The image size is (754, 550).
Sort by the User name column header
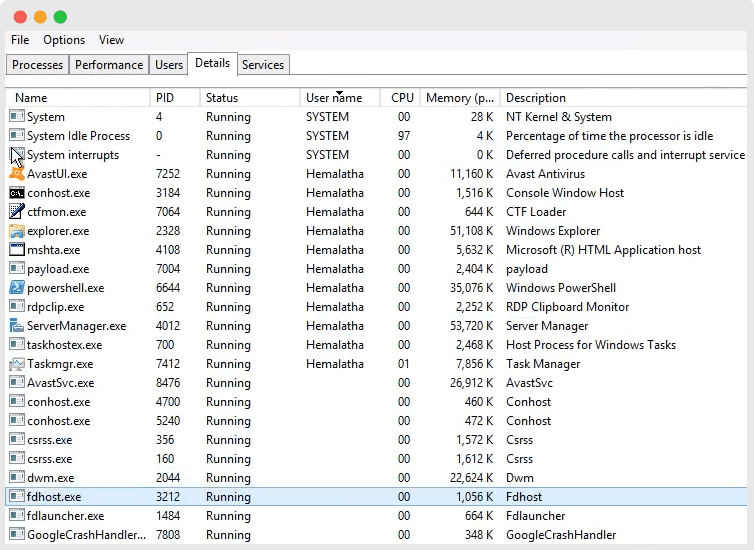click(334, 98)
